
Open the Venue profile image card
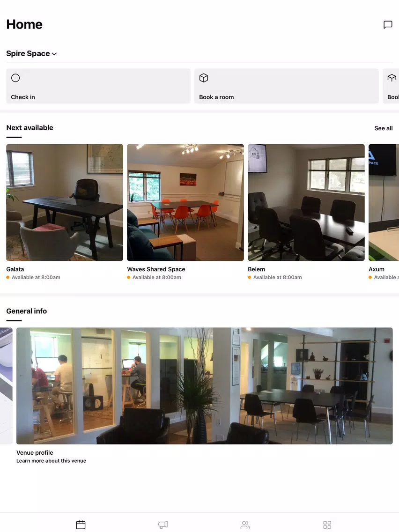click(x=205, y=386)
